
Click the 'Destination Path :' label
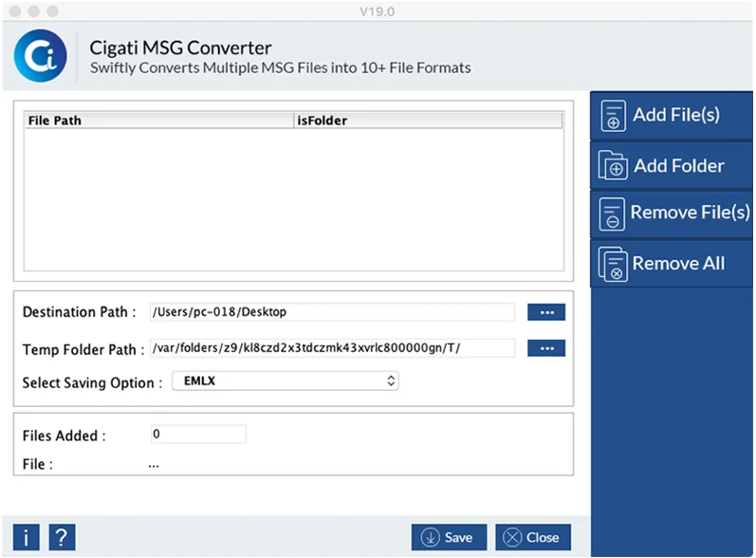point(79,312)
